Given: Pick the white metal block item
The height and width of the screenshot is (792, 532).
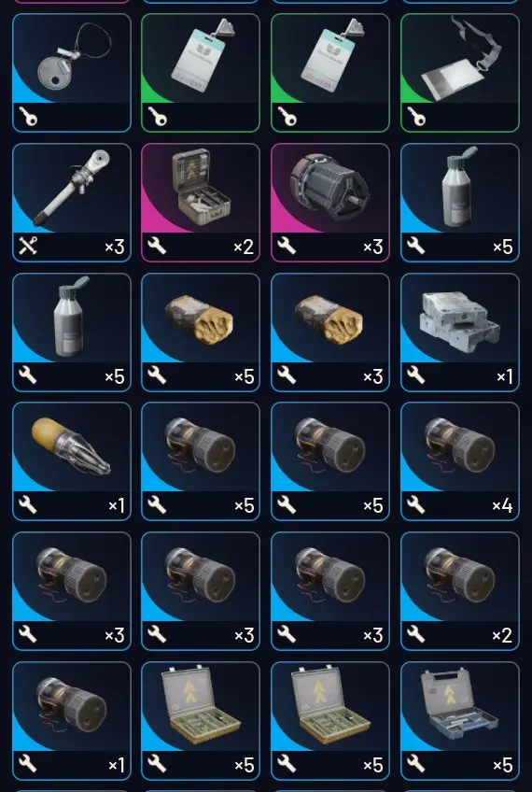Looking at the screenshot, I should point(460,332).
